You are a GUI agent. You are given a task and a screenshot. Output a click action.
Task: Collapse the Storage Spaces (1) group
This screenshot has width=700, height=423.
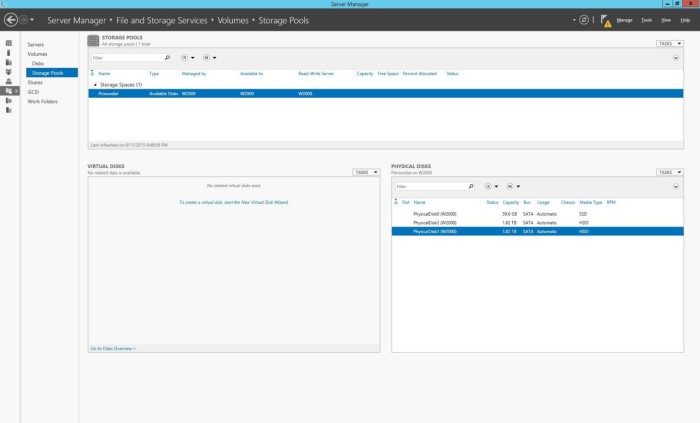[95, 85]
